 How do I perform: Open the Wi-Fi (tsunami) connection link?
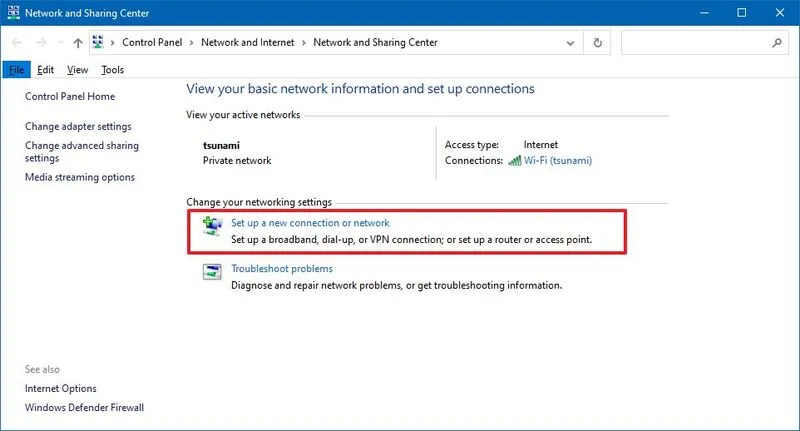558,161
